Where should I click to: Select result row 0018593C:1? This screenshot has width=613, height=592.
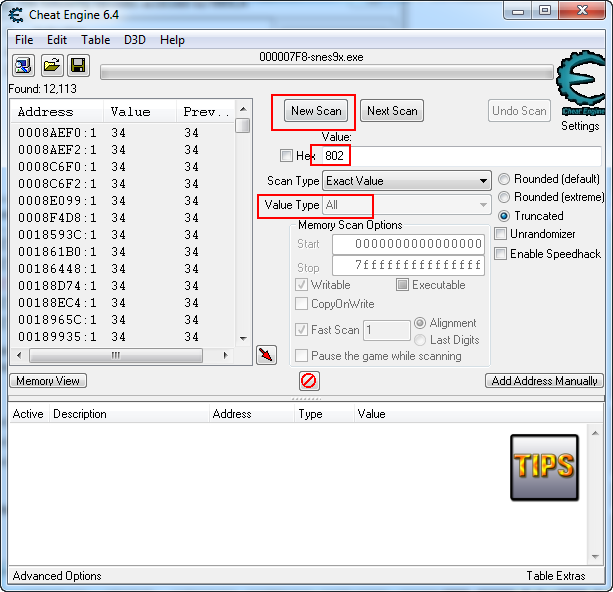tap(123, 235)
